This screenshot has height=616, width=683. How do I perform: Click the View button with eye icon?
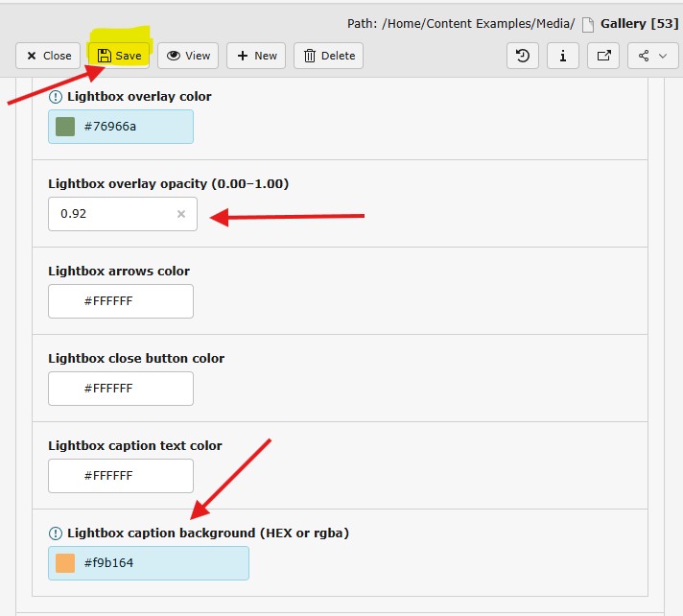click(188, 56)
